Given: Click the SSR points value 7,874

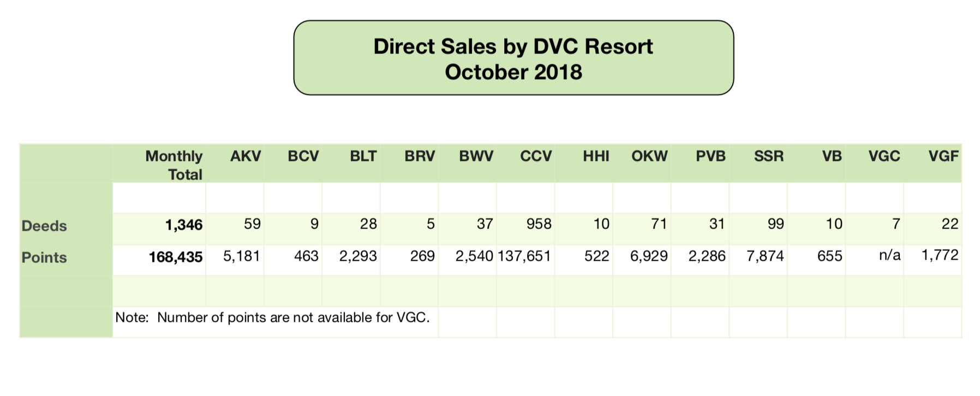Looking at the screenshot, I should [765, 256].
